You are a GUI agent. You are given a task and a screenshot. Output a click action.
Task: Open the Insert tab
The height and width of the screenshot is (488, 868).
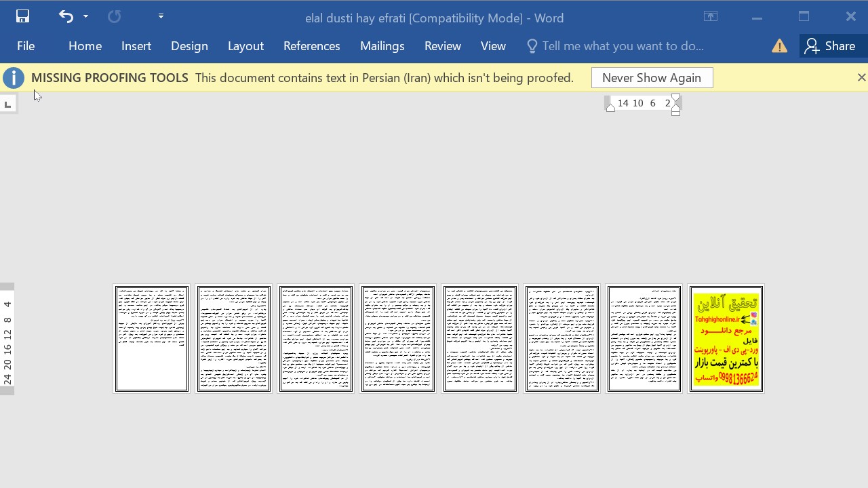click(x=136, y=46)
